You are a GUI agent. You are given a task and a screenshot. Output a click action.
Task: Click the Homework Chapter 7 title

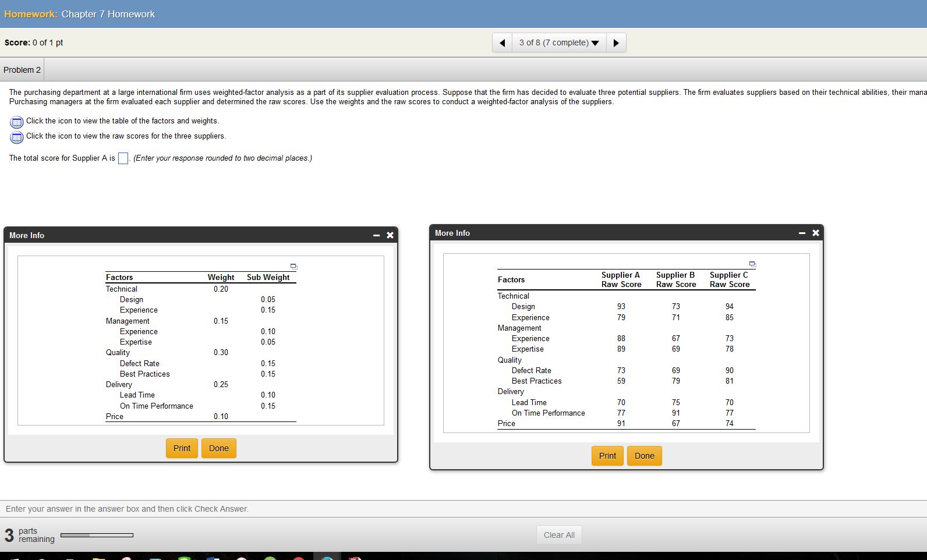coord(80,14)
